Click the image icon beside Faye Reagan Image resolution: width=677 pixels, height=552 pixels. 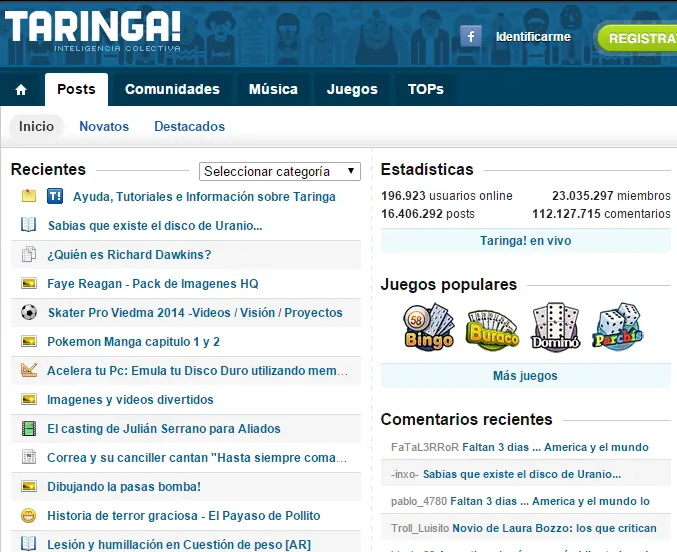pos(29,283)
